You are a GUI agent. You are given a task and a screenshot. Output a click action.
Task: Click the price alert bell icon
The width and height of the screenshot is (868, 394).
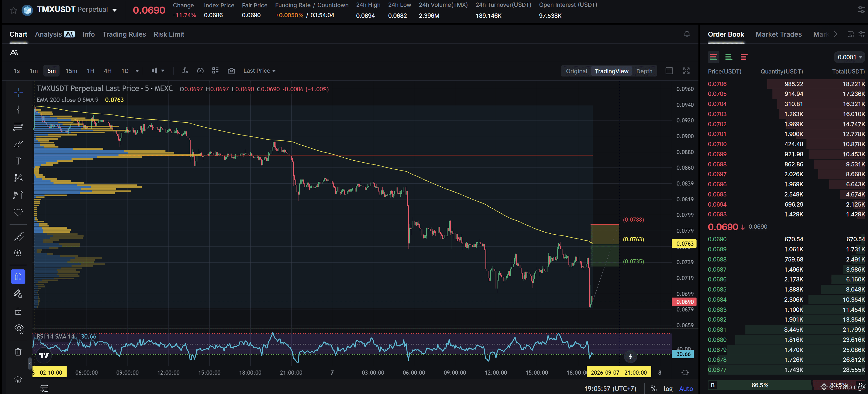click(x=687, y=34)
